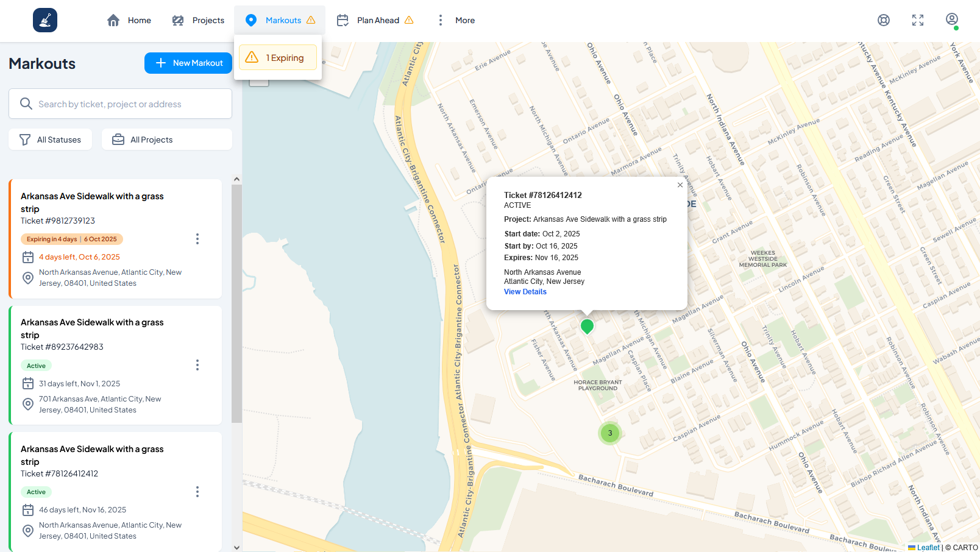Viewport: 980px width, 552px height.
Task: Open options for ticket #9812739123
Action: 197,239
